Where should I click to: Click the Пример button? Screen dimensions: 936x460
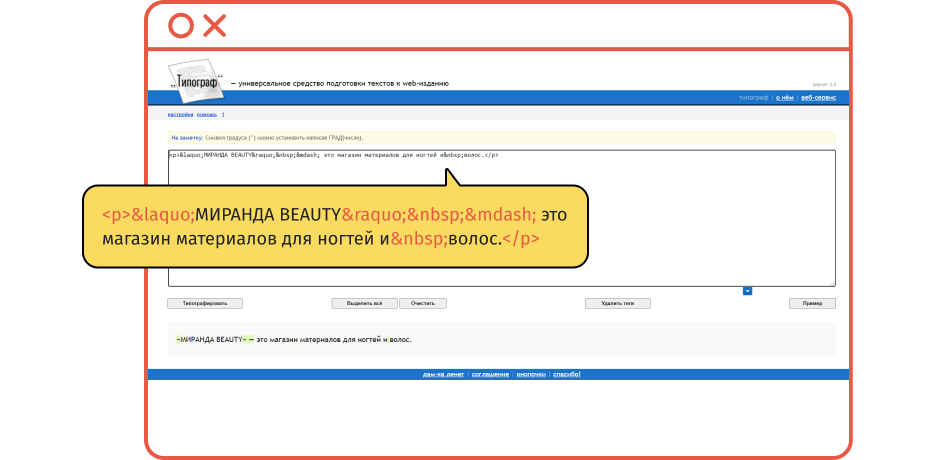click(812, 304)
